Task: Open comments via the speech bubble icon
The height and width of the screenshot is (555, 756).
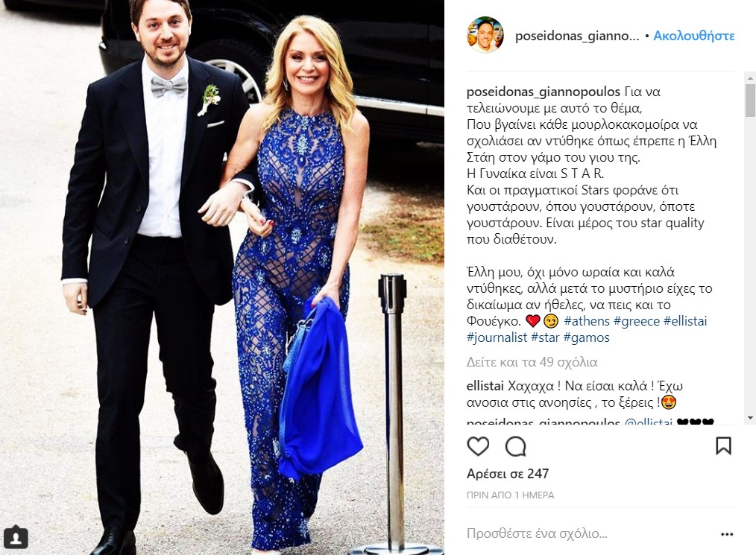Action: click(x=515, y=446)
